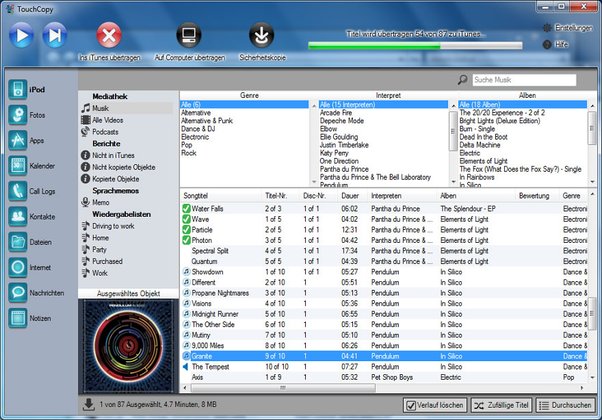602x420 pixels.
Task: Open the Internet section
Action: coord(30,268)
